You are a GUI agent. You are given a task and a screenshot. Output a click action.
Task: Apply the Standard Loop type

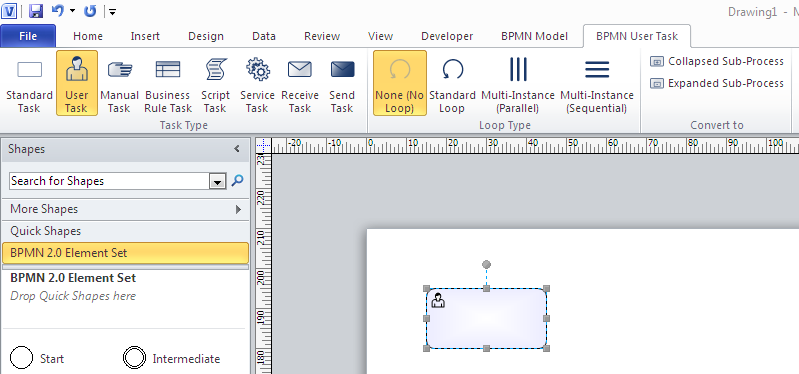coord(452,83)
